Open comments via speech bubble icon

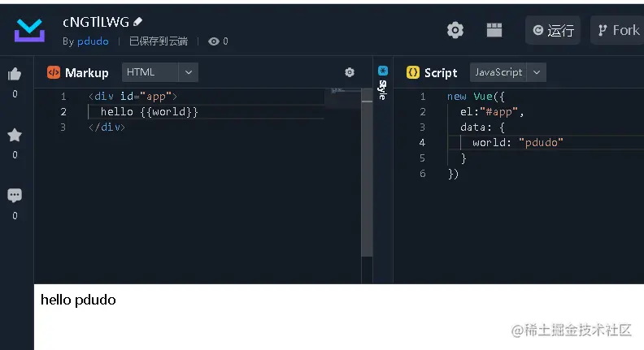coord(15,196)
